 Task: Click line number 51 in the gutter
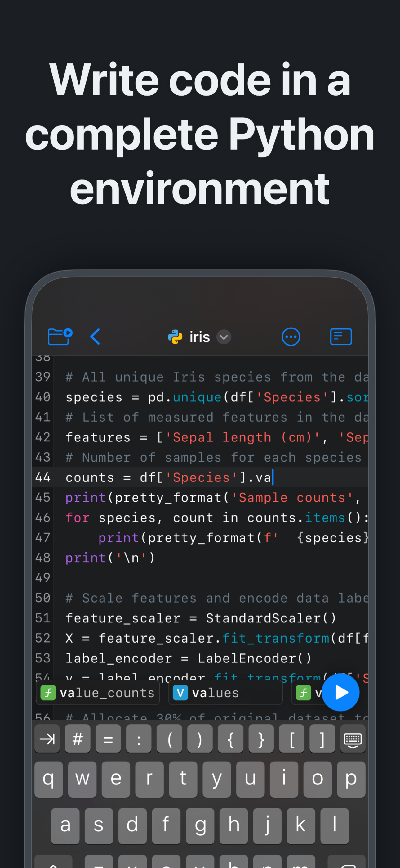tap(43, 618)
